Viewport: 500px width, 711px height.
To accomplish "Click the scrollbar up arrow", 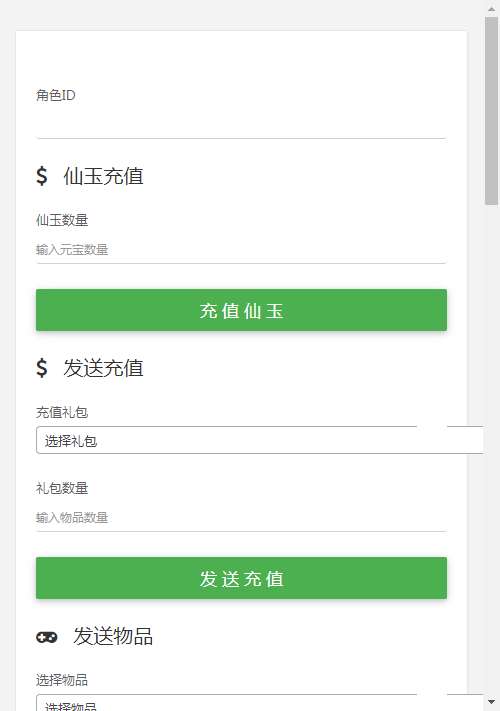I will (491, 9).
